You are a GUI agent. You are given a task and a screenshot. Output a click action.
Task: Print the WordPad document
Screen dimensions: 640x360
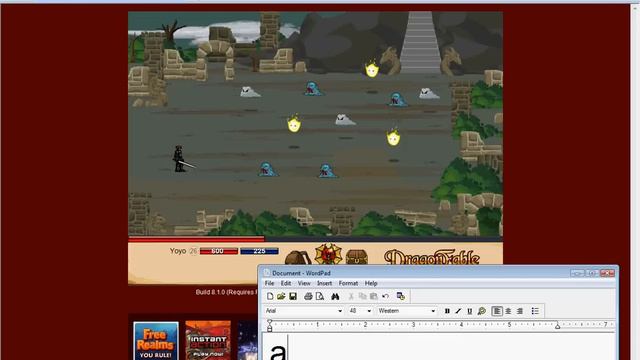[308, 296]
